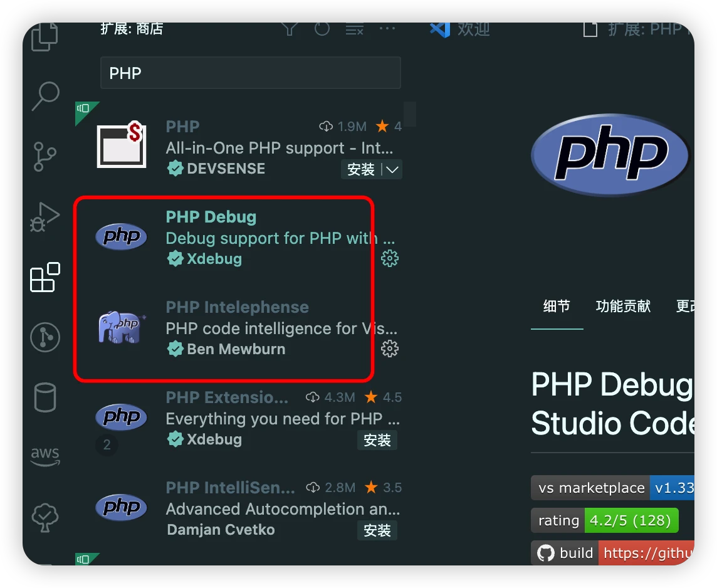Click the DEVSENSE PHP extension icon
The width and height of the screenshot is (717, 588).
pos(122,144)
